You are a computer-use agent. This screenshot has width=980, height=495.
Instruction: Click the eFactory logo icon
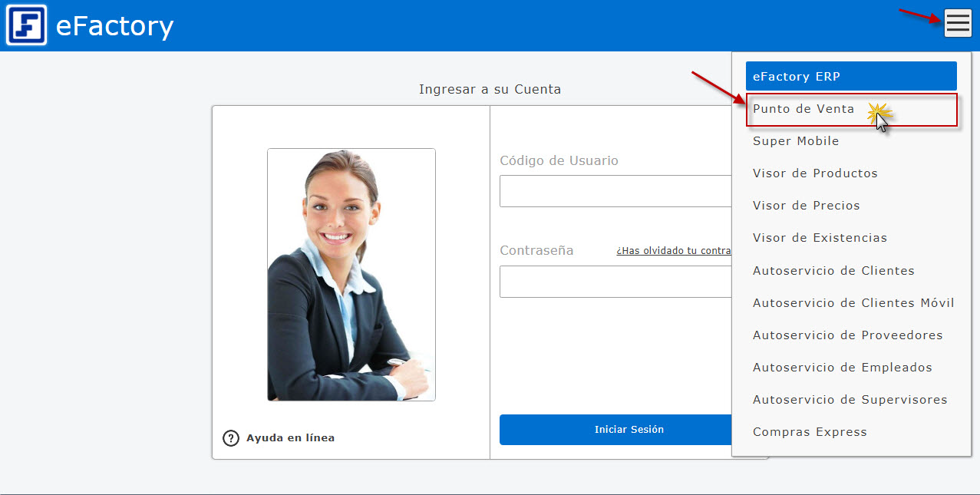[x=27, y=25]
